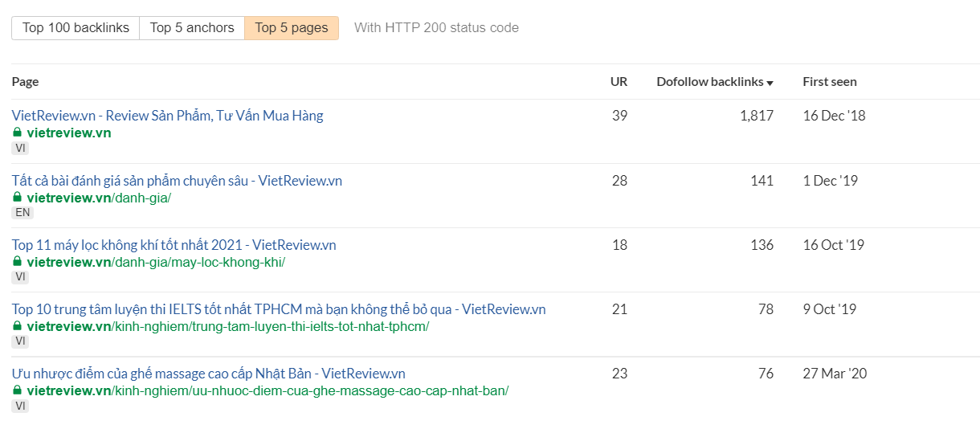
Task: Click the UR value 21
Action: click(619, 309)
